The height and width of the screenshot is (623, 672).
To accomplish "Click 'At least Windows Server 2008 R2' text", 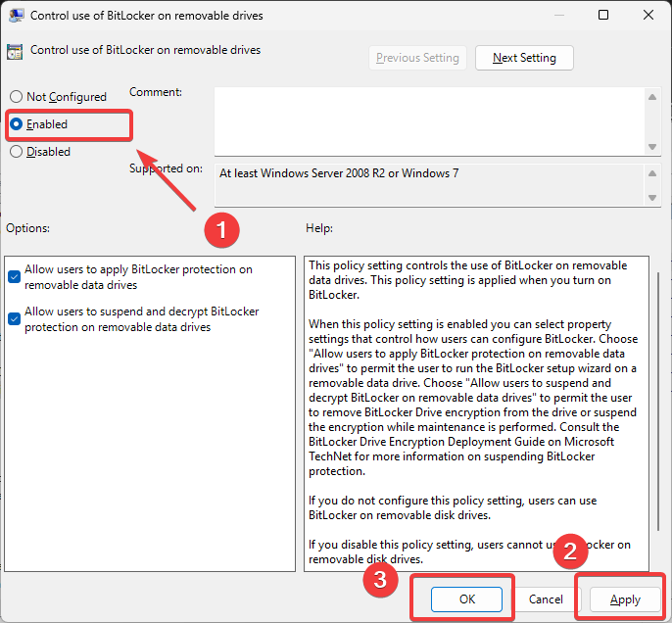I will tap(339, 173).
